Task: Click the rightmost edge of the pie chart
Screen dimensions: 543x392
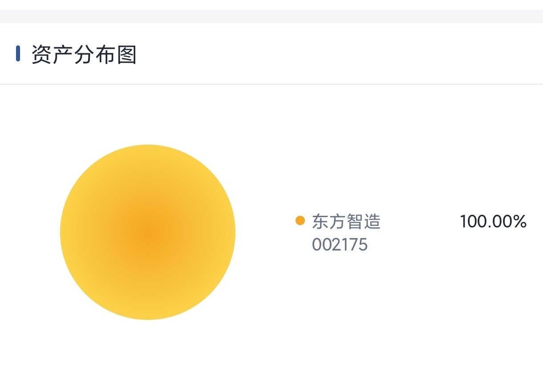Action: coord(234,232)
